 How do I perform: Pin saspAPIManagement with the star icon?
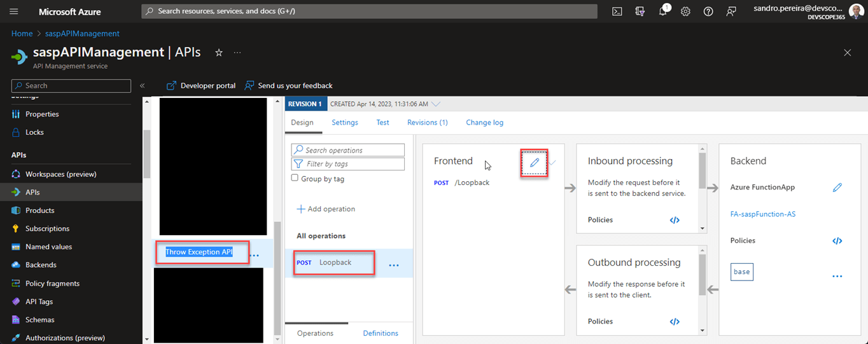[x=218, y=53]
